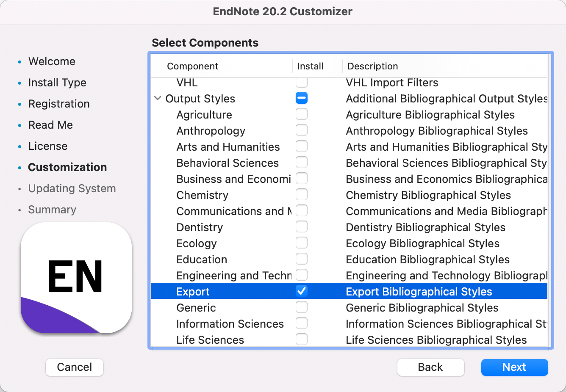This screenshot has width=566, height=392.
Task: Enable the Agriculture install checkbox
Action: (302, 114)
